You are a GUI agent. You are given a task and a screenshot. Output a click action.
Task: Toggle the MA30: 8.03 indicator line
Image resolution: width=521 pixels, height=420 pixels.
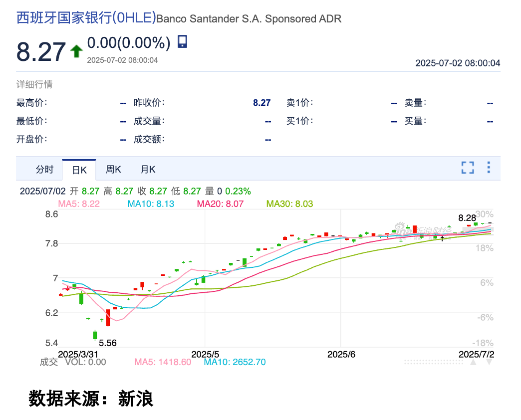289,204
